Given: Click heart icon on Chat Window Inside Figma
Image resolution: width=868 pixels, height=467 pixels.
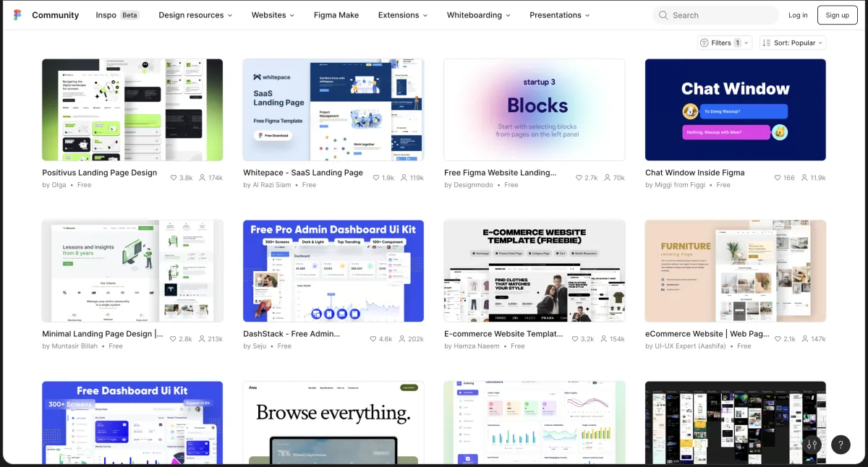Looking at the screenshot, I should pyautogui.click(x=778, y=177).
